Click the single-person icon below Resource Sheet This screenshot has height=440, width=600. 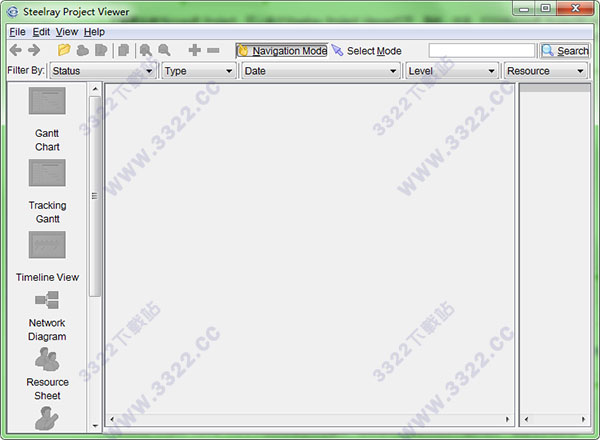tap(47, 418)
